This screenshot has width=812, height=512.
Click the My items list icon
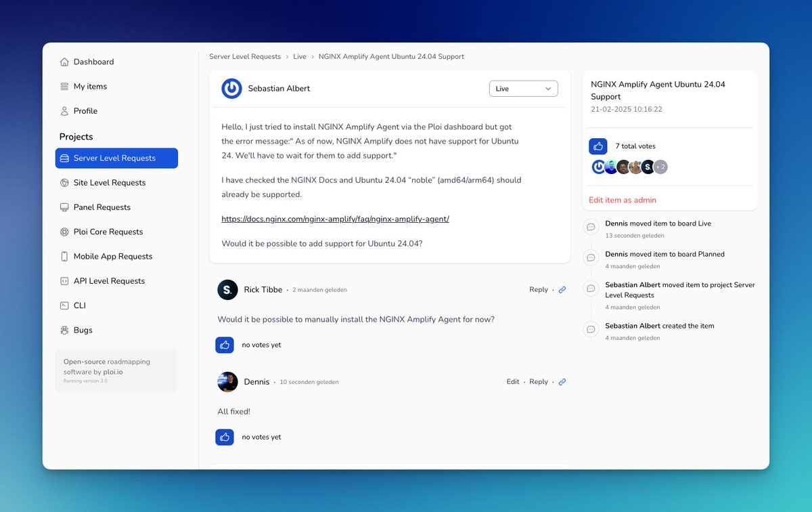(64, 87)
